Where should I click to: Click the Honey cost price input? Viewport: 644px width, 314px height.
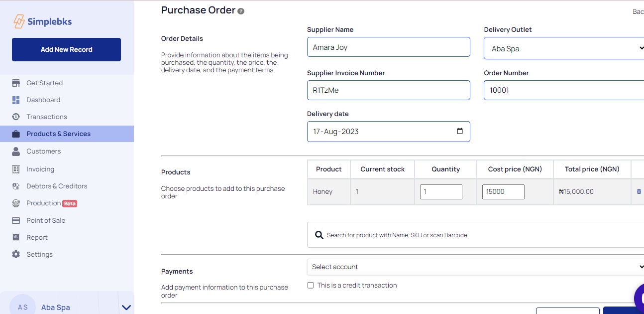[x=503, y=192]
